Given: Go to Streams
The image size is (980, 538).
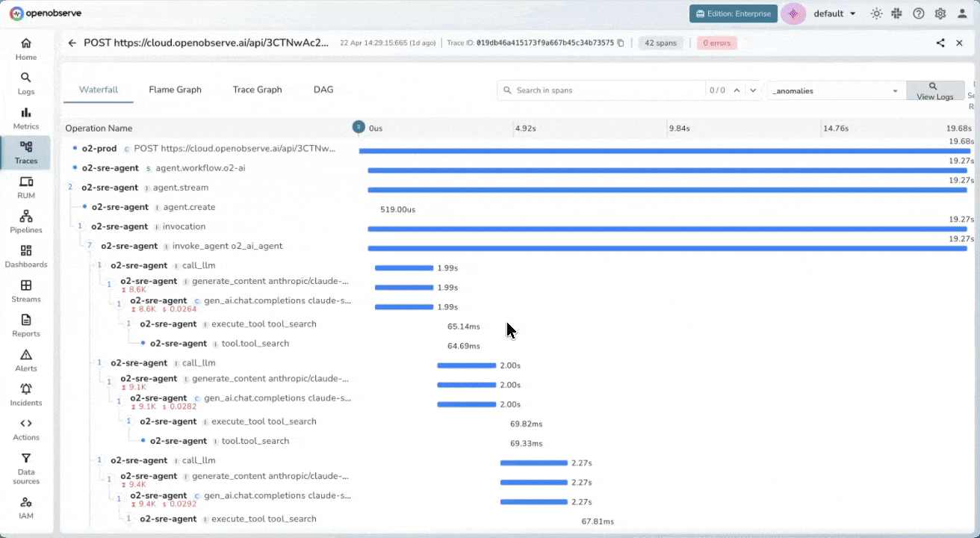Looking at the screenshot, I should (26, 291).
